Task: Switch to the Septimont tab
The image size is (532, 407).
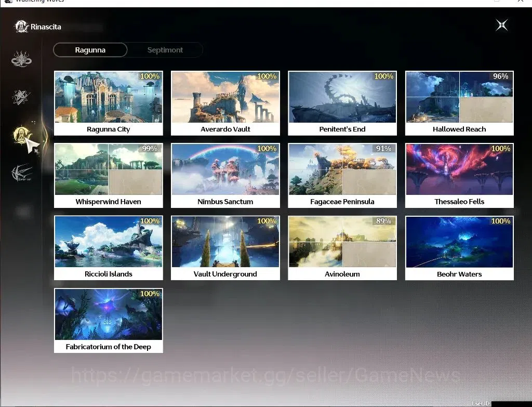Action: pos(165,50)
